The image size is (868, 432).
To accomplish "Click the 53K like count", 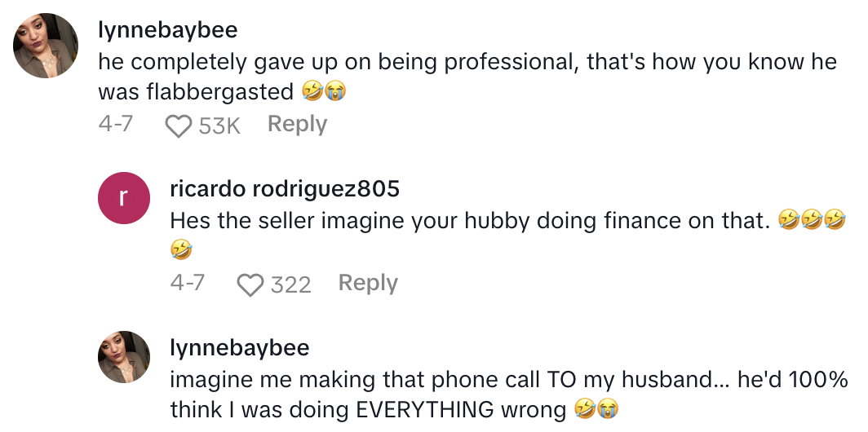I will 219,126.
